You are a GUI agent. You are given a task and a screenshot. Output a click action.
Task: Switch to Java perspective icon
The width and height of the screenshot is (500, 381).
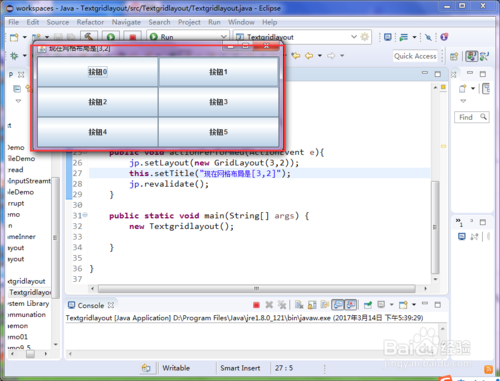tap(471, 56)
